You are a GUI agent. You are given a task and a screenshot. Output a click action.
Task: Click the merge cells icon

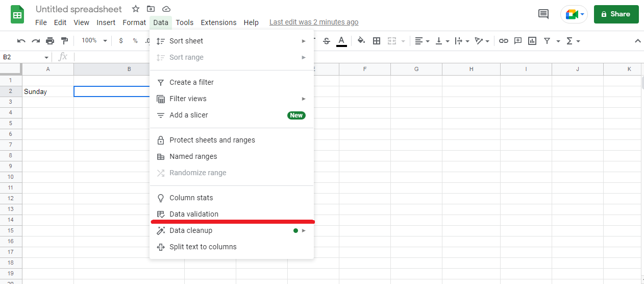pos(392,41)
